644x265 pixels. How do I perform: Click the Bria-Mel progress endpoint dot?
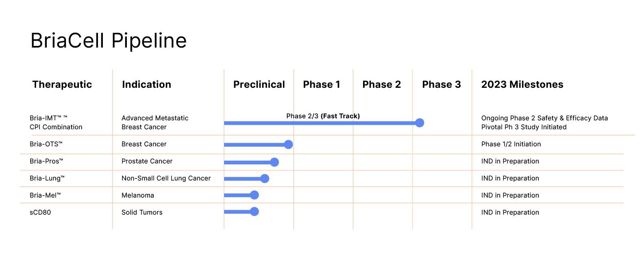(x=255, y=195)
